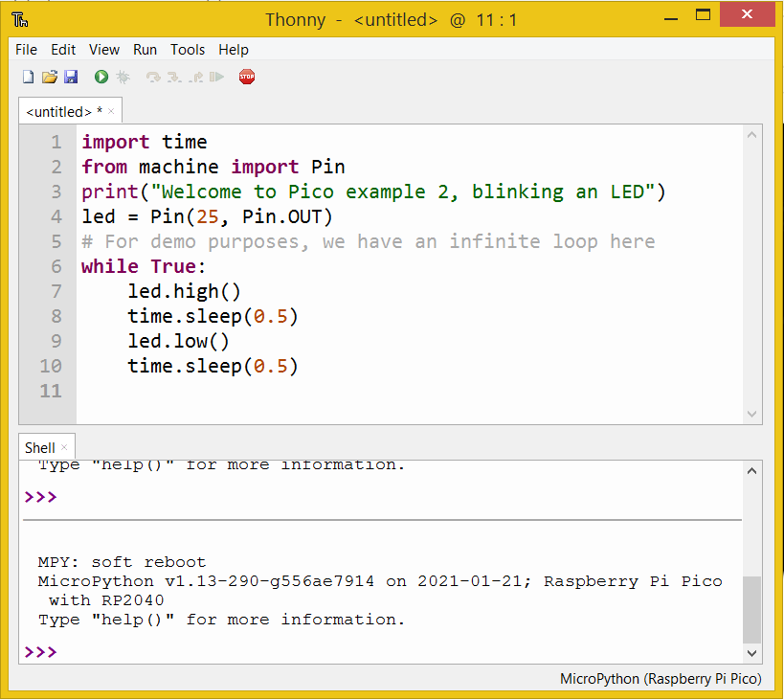Click the Resume debug icon

(216, 77)
